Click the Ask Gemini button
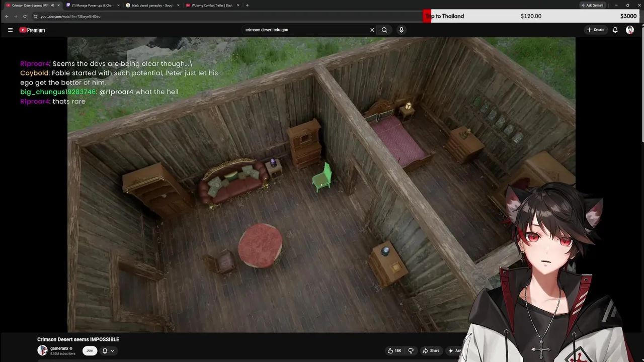Screen dimensions: 644x362 592,5
